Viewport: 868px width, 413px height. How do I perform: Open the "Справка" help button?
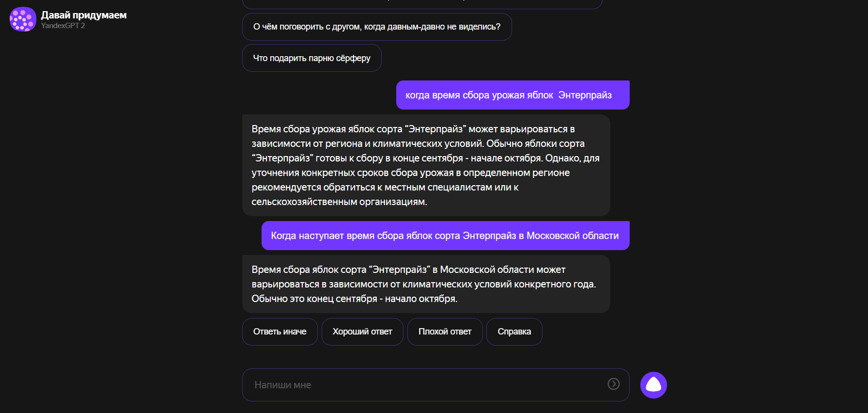click(x=514, y=332)
